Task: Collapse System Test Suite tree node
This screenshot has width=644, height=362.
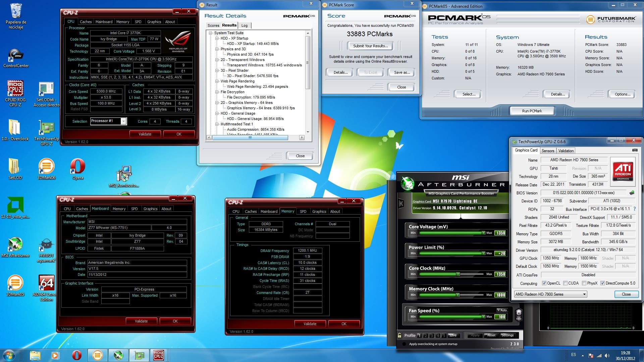Action: 211,33
